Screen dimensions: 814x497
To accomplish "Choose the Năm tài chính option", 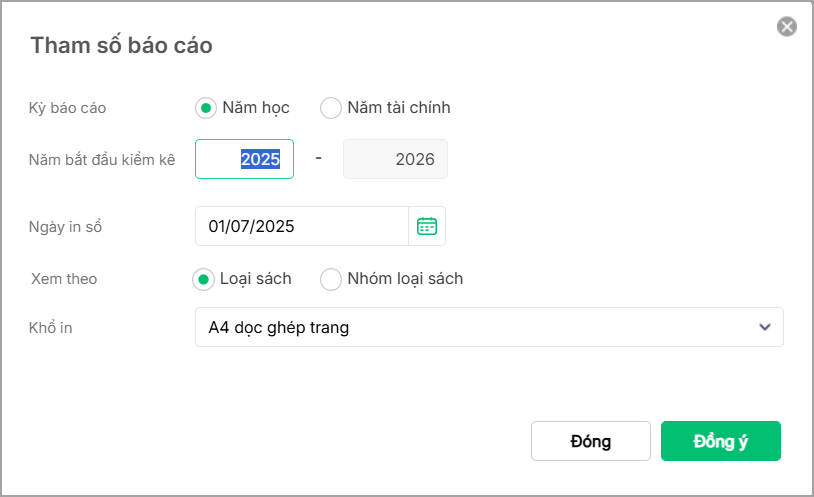I will coord(331,108).
